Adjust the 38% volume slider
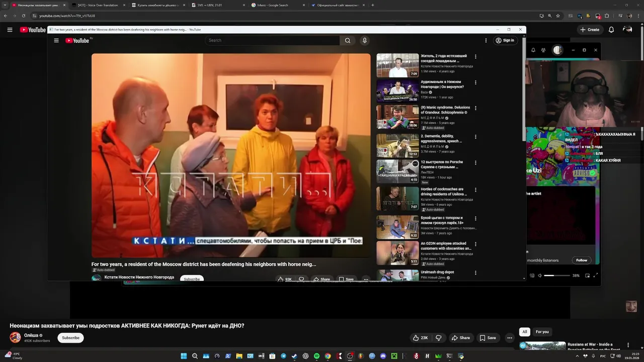This screenshot has width=644, height=362. (557, 276)
